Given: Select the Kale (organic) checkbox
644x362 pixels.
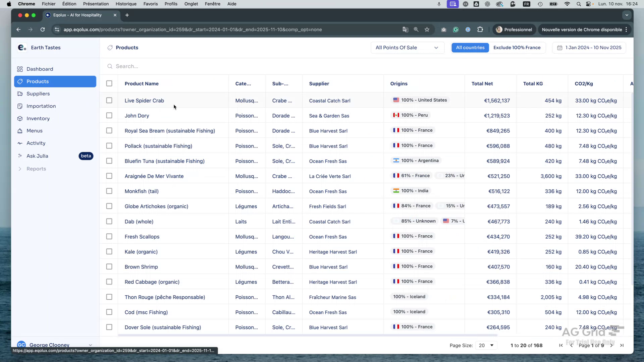Looking at the screenshot, I should coord(109,251).
